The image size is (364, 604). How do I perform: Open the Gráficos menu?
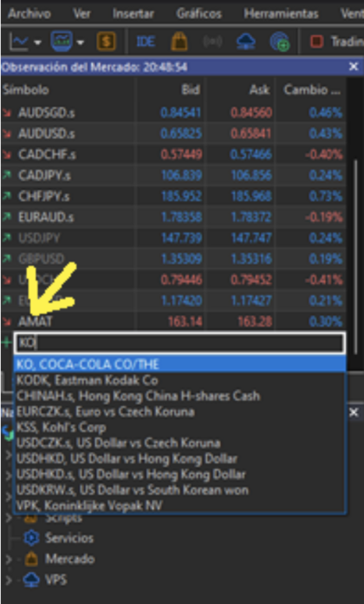199,14
